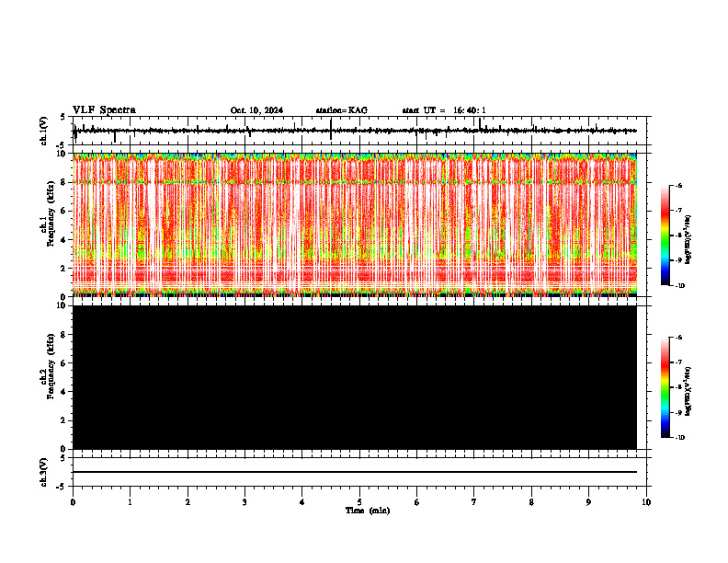Click the "station=KAG" label
The height and width of the screenshot is (563, 728).
(x=341, y=110)
